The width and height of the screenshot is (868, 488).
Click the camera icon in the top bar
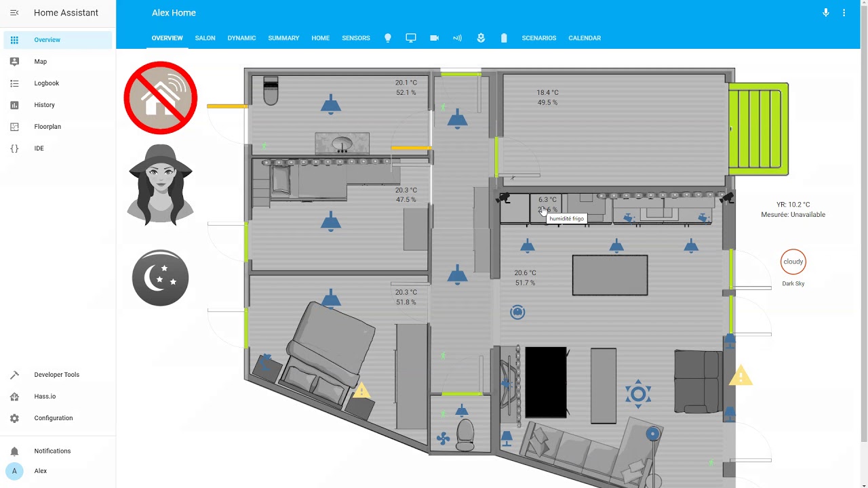click(434, 38)
